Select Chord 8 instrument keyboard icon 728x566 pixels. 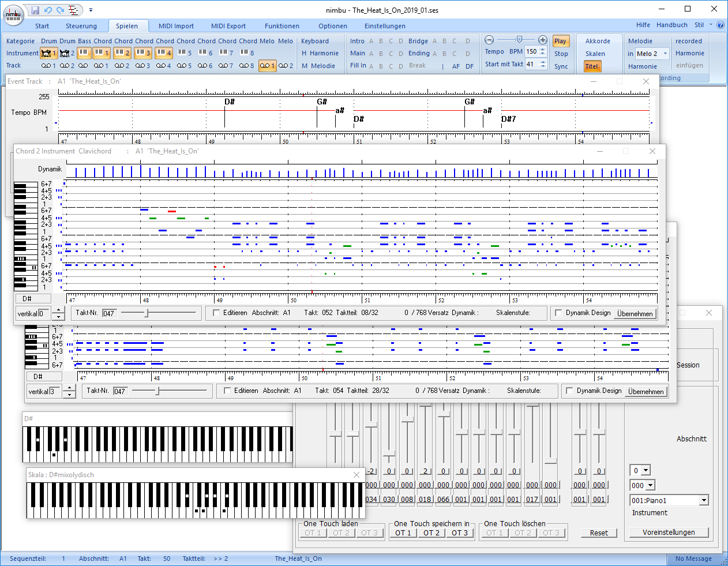tap(247, 53)
